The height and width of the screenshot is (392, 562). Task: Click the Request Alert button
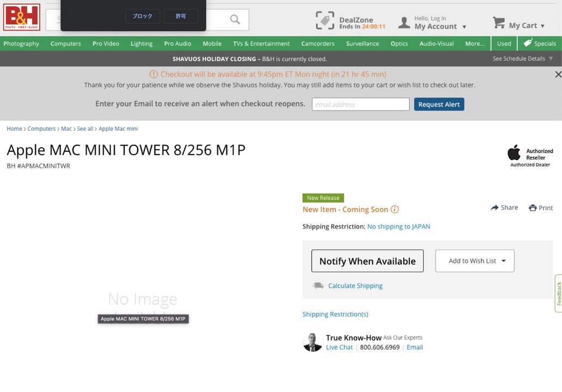(439, 105)
